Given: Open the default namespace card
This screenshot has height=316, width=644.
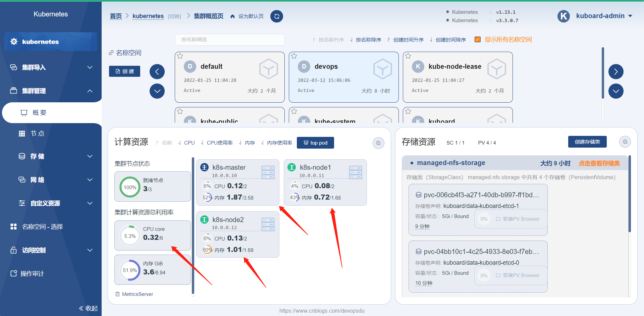Looking at the screenshot, I should pyautogui.click(x=230, y=77).
